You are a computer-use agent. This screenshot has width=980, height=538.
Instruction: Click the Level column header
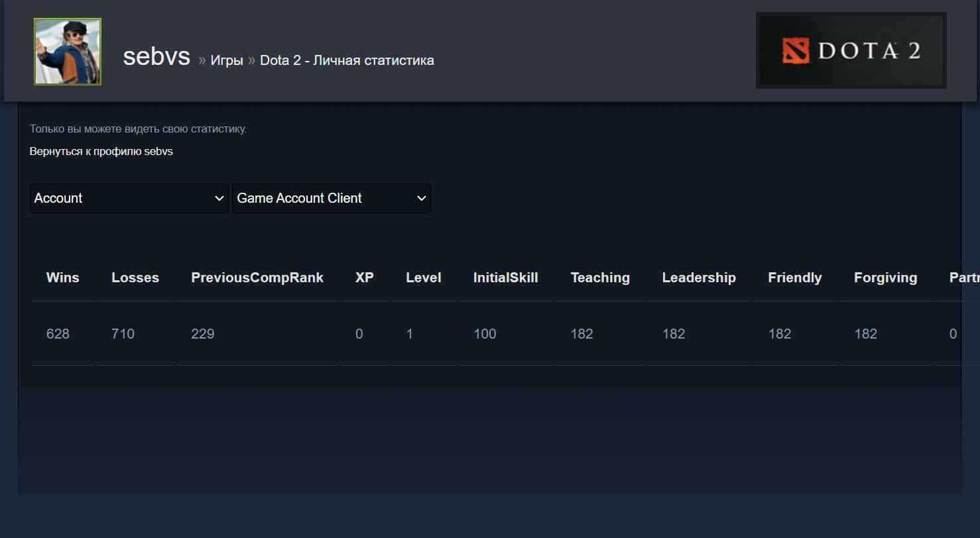click(x=424, y=278)
